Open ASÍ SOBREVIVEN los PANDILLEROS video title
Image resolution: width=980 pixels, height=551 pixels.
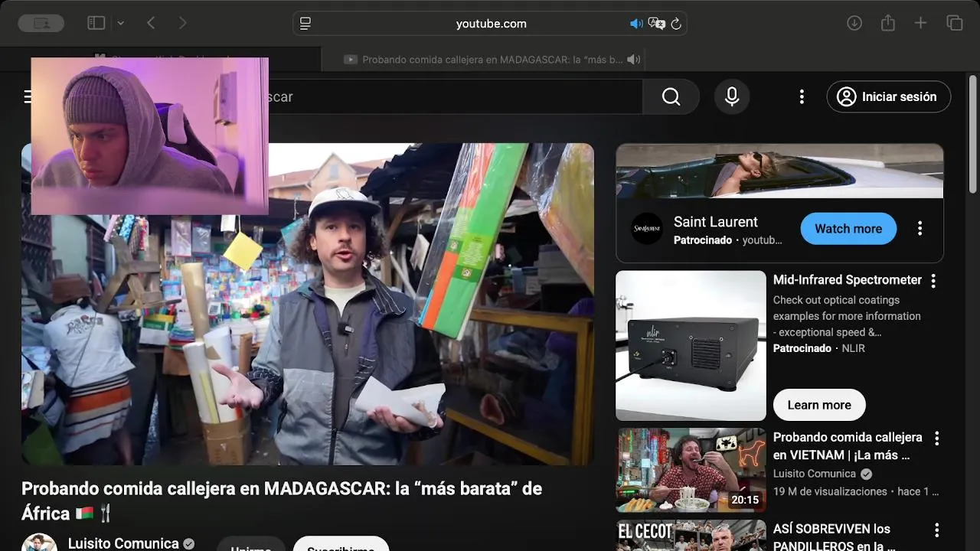click(834, 537)
